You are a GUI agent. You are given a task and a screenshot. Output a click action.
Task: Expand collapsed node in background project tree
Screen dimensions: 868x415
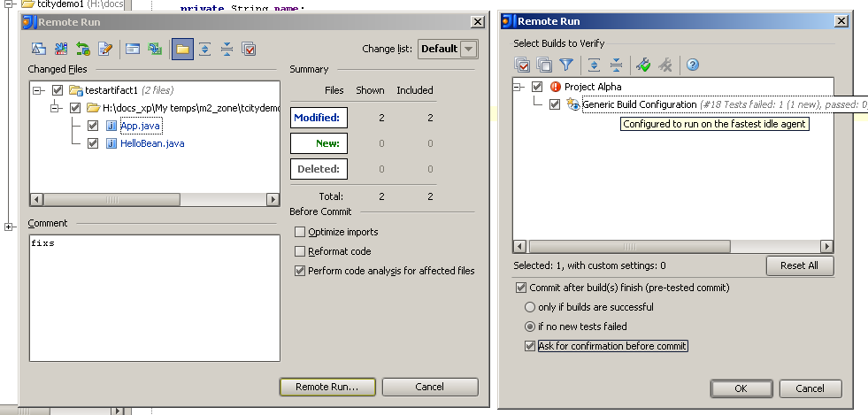8,227
